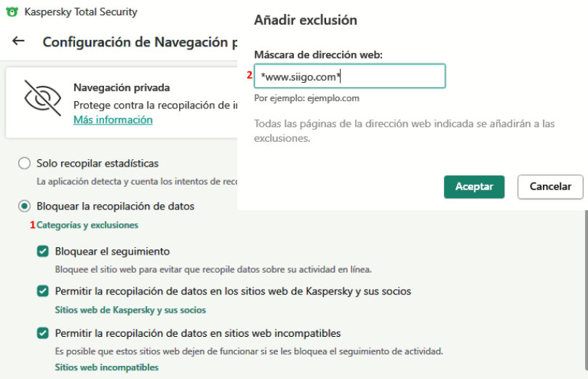Click the Cancelar button

pos(550,187)
